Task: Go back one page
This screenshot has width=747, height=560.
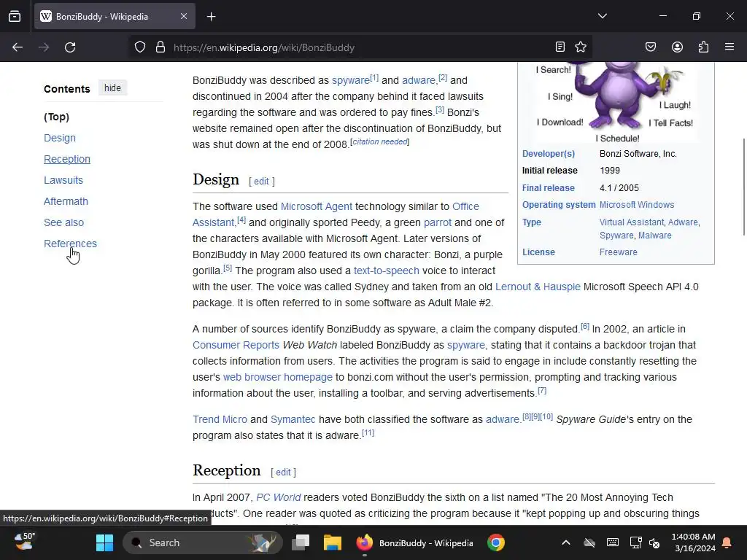Action: click(18, 47)
